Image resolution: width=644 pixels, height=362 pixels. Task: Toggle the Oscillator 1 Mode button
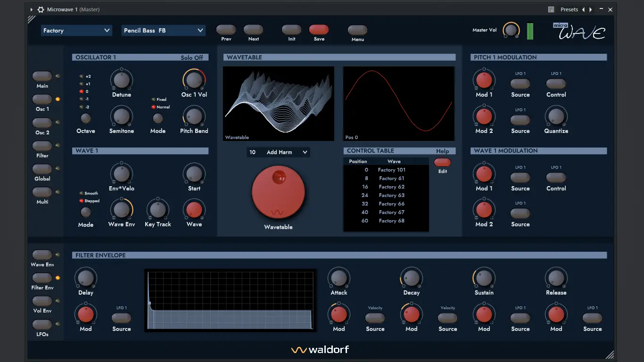coord(158,118)
